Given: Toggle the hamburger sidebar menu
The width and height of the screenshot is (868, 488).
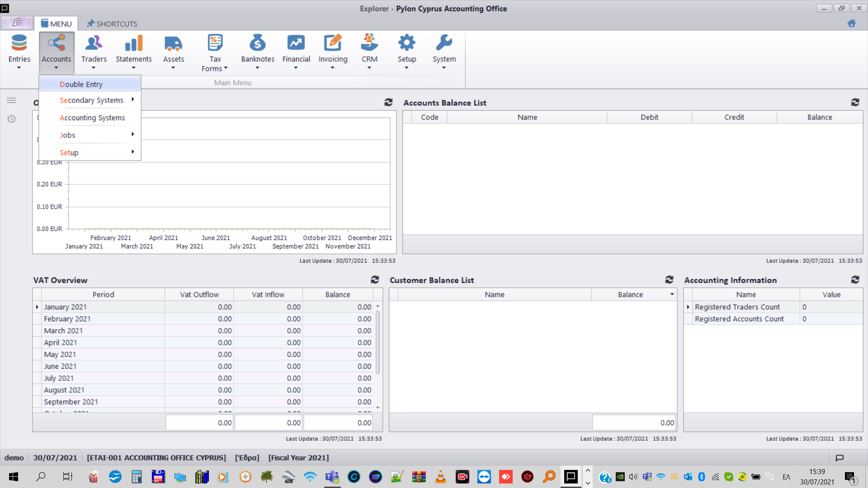Looking at the screenshot, I should pyautogui.click(x=11, y=100).
